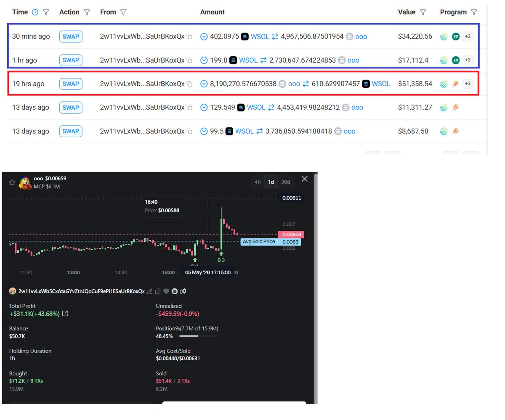Click wallet avatar next to address

pyautogui.click(x=12, y=291)
